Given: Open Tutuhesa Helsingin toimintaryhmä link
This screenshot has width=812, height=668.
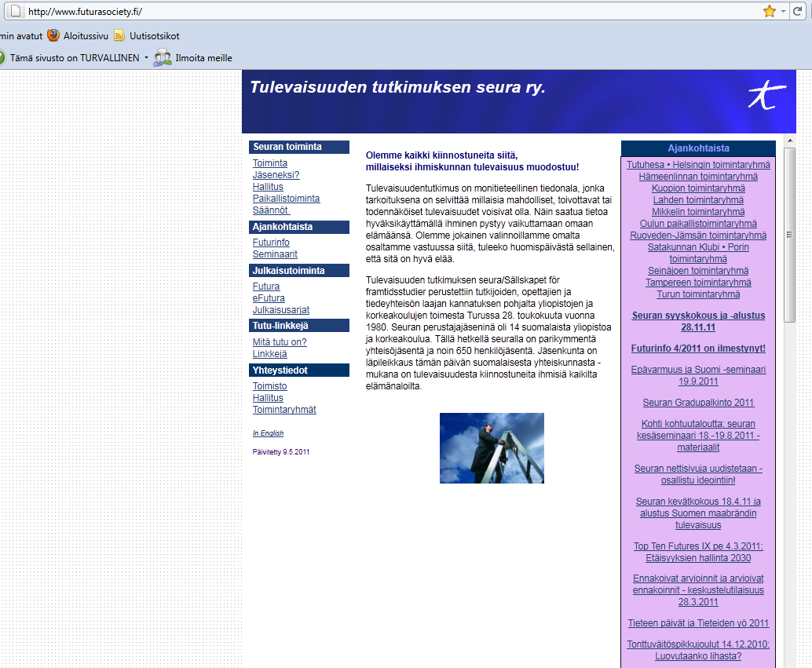Looking at the screenshot, I should 698,165.
